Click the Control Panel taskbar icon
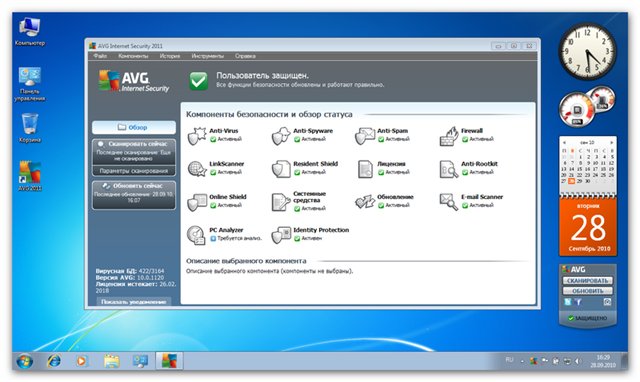640x382 pixels. (140, 361)
